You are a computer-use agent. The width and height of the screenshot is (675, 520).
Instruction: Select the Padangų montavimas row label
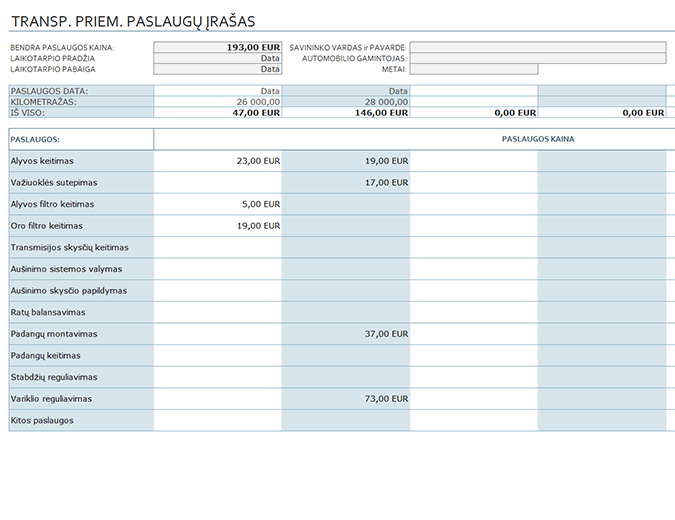point(81,334)
